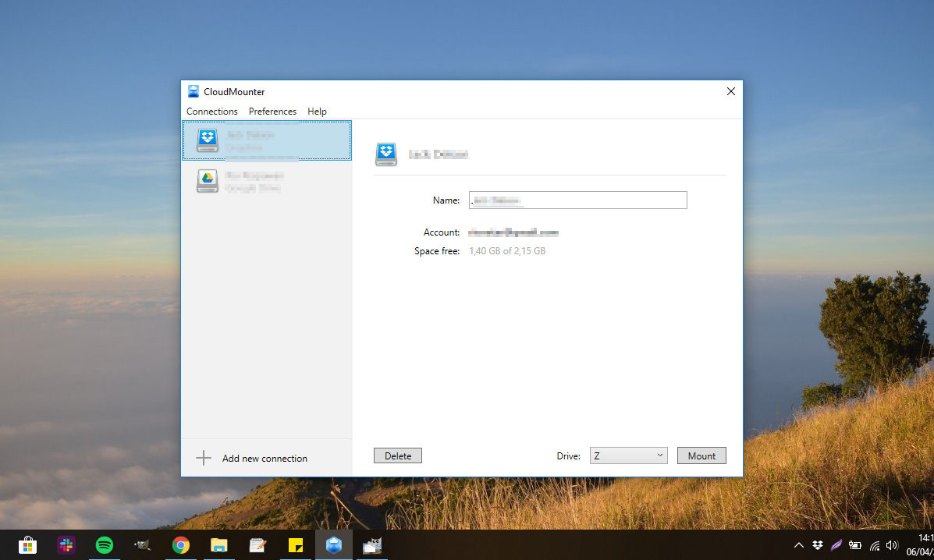Click the CloudMounter icon on the taskbar

(333, 544)
